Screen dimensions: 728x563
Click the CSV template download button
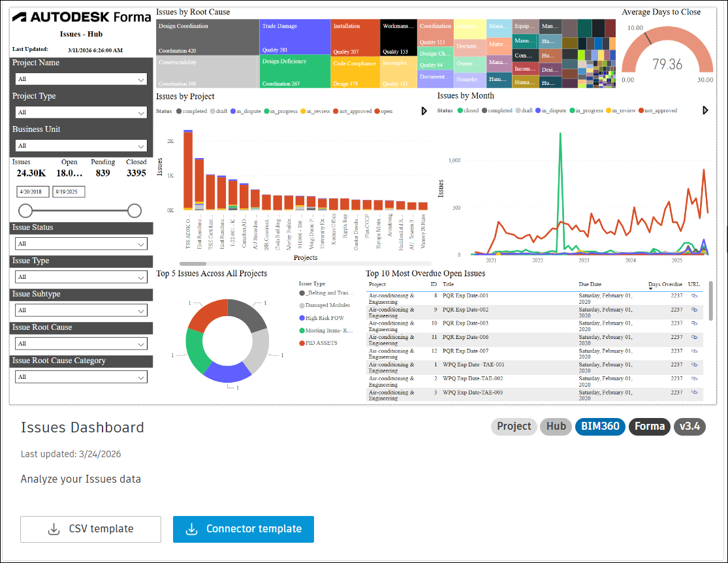91,529
